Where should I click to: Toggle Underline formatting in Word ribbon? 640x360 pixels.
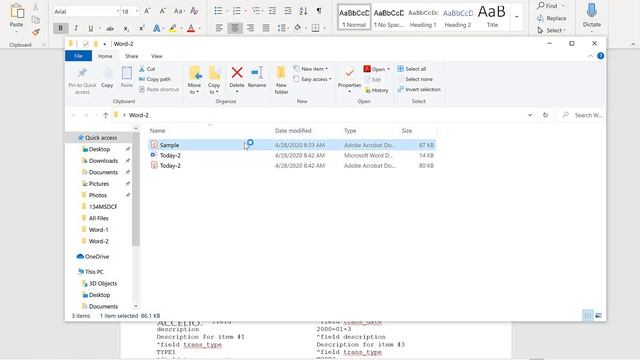(91, 28)
